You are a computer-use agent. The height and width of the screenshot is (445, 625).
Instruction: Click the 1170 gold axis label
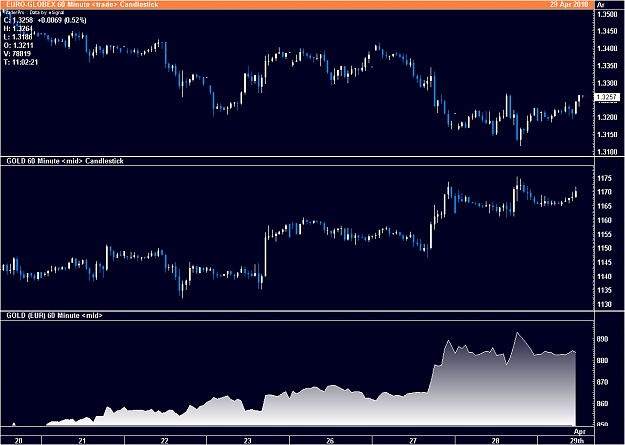coord(605,192)
